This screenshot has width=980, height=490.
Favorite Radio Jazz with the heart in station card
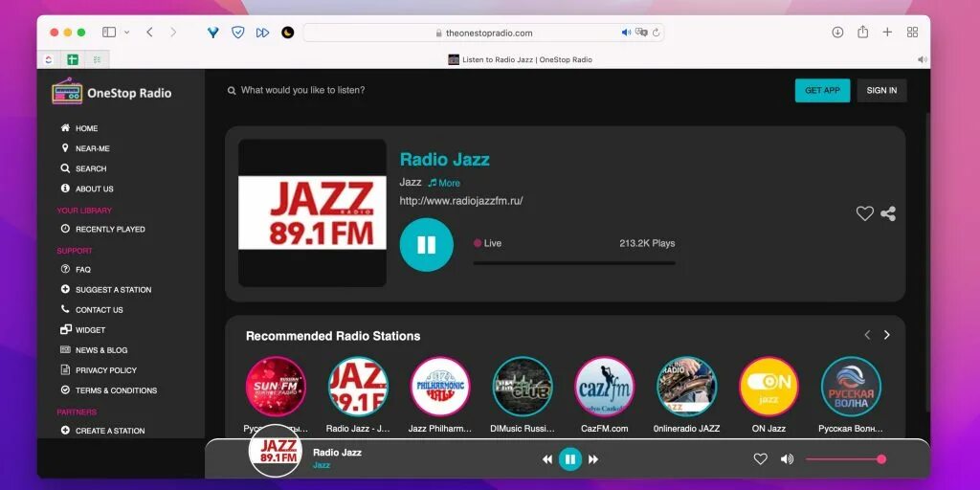pyautogui.click(x=864, y=213)
